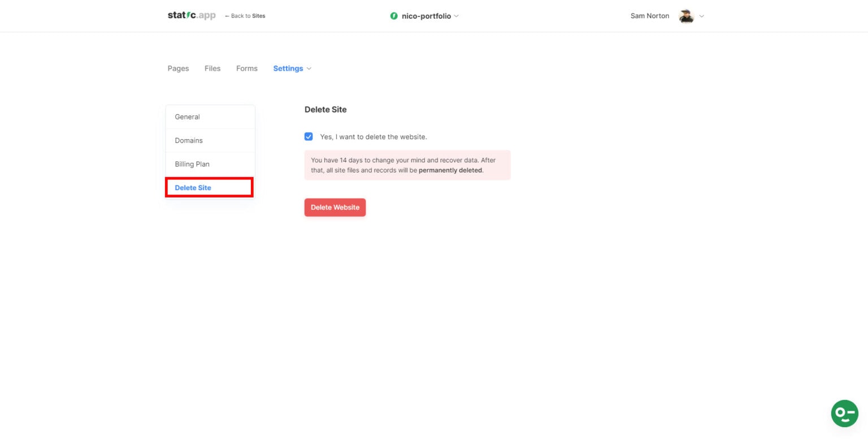Click the 14-day data recovery warning notice
Screen dimensions: 868x439
407,165
